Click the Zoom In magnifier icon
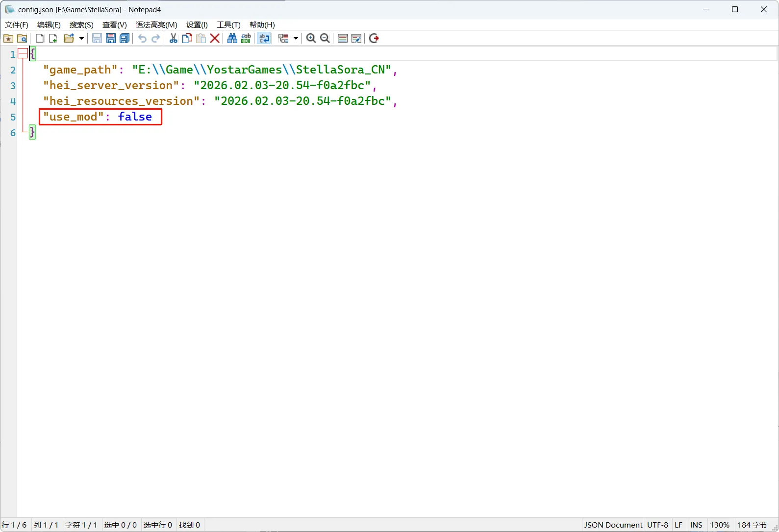This screenshot has width=779, height=532. (311, 38)
